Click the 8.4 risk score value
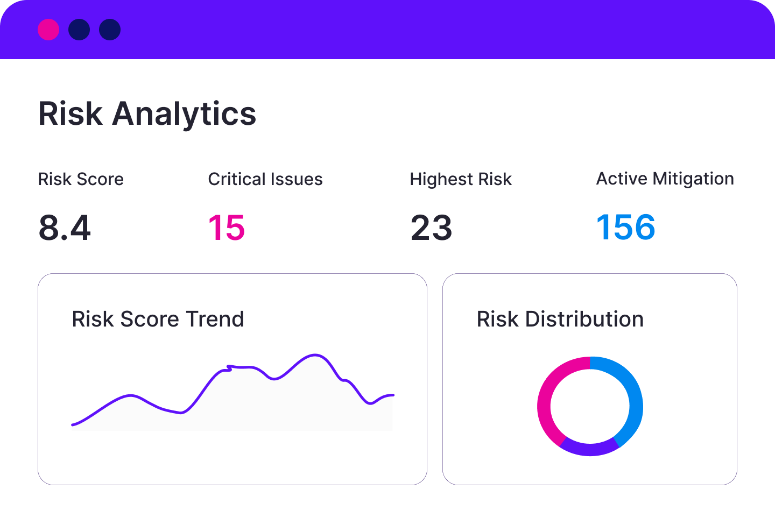The image size is (775, 532). (65, 228)
